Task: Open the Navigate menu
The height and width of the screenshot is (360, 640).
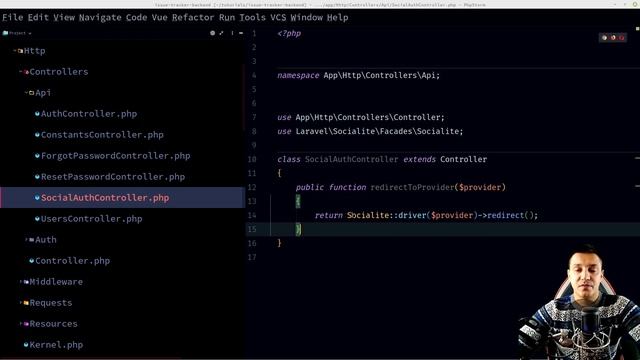Action: point(100,18)
